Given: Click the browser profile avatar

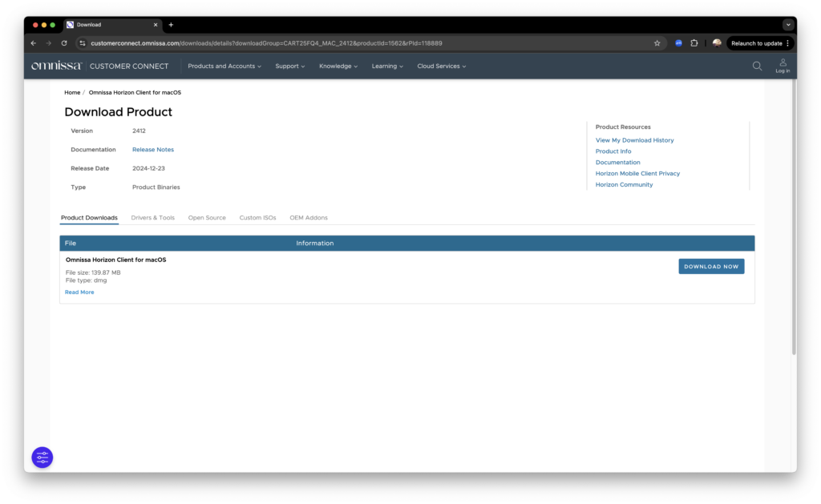Looking at the screenshot, I should tap(715, 42).
